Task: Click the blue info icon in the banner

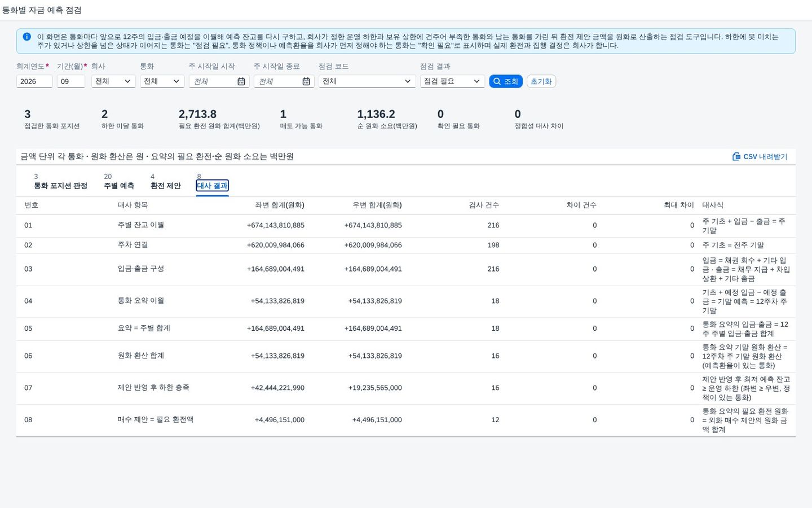Action: coord(27,37)
